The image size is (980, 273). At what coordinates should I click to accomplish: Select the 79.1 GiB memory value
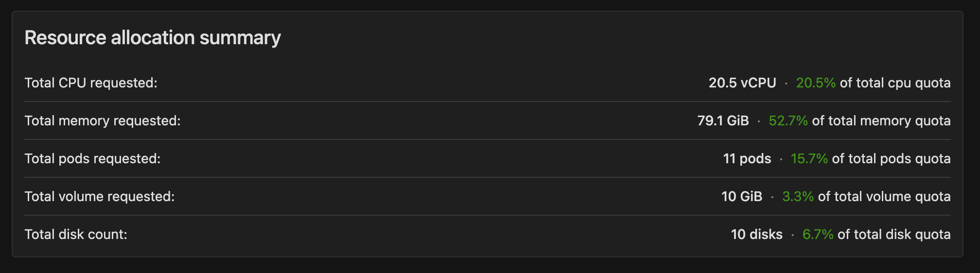tap(723, 121)
